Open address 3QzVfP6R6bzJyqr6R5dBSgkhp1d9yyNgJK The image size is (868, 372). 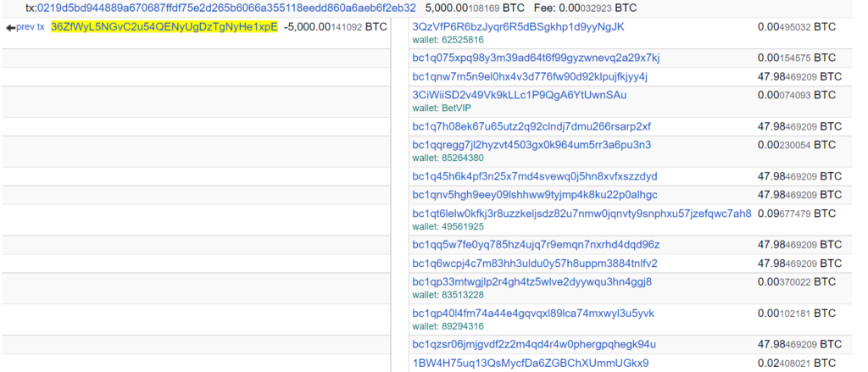point(519,27)
